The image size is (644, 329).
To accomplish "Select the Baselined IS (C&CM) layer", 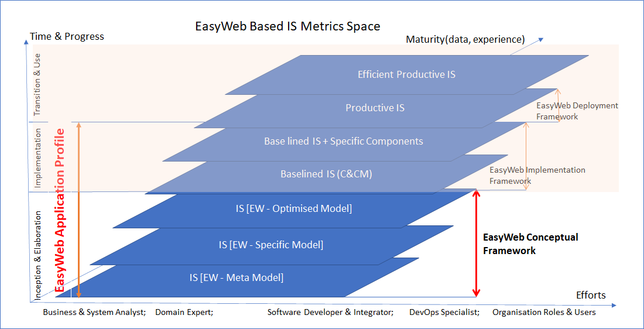I will pyautogui.click(x=326, y=174).
